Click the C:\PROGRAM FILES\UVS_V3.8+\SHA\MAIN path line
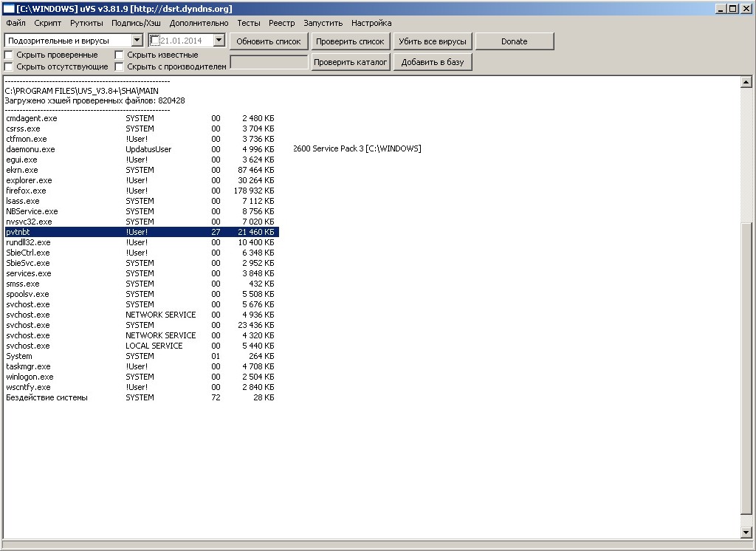The height and width of the screenshot is (551, 756). click(81, 91)
